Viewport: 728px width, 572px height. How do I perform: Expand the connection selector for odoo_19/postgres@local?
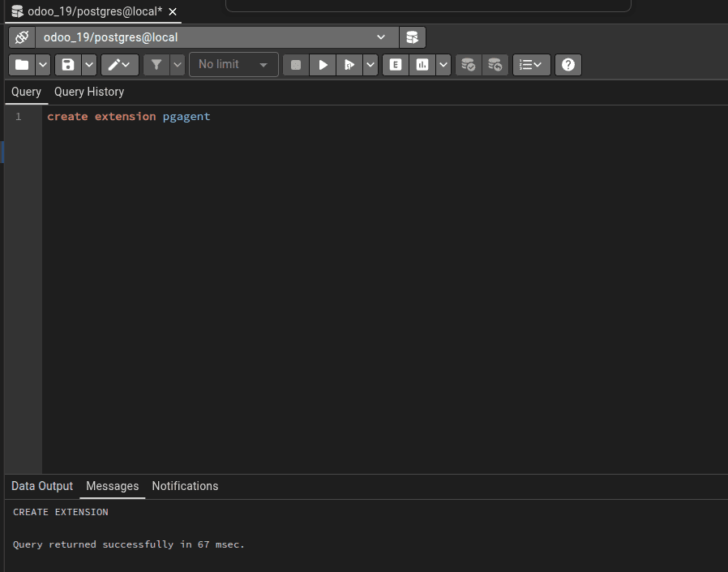(381, 37)
